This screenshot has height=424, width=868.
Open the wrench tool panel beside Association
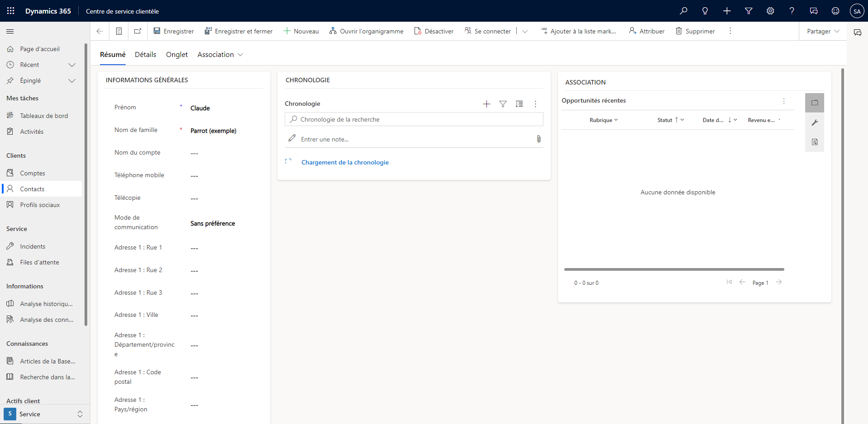tap(815, 122)
